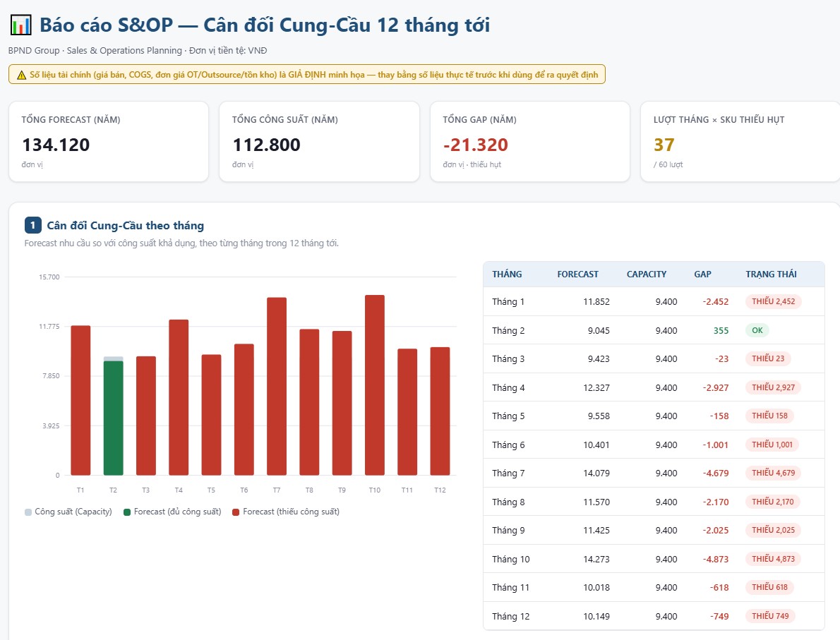Click the "OK" status badge for Tháng 2
The height and width of the screenshot is (640, 840).
coord(757,330)
